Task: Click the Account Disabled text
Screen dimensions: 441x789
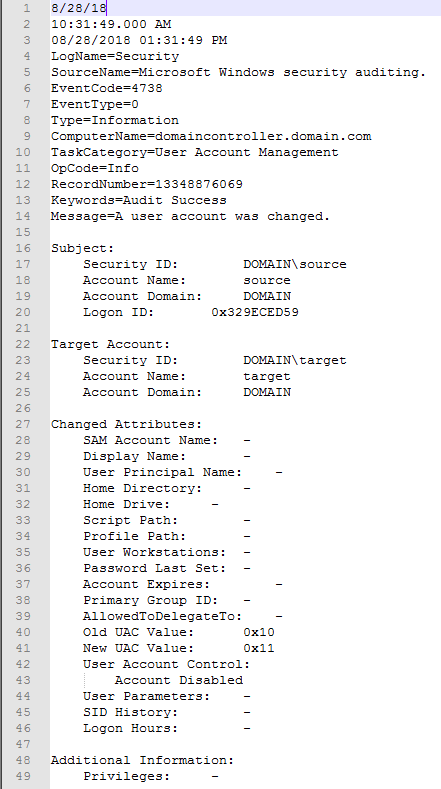Action: tap(179, 680)
